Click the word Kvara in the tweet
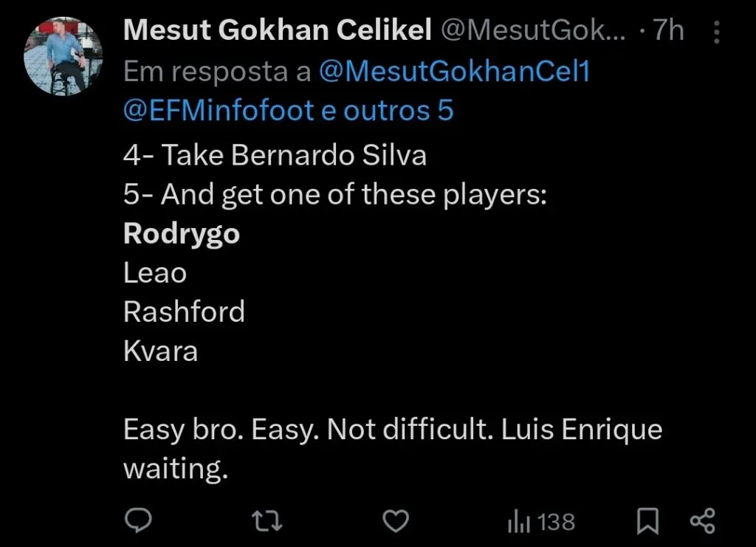The height and width of the screenshot is (547, 756). coord(160,351)
